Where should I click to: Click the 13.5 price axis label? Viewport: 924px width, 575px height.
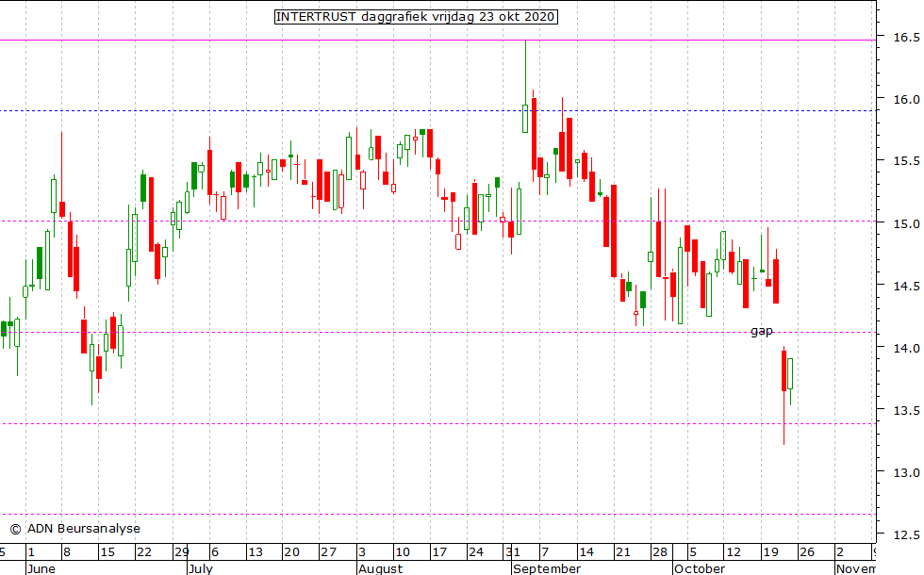906,411
